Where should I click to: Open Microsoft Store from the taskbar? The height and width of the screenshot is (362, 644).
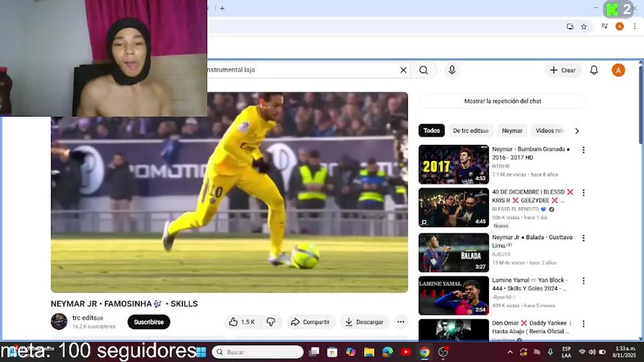coord(332,352)
